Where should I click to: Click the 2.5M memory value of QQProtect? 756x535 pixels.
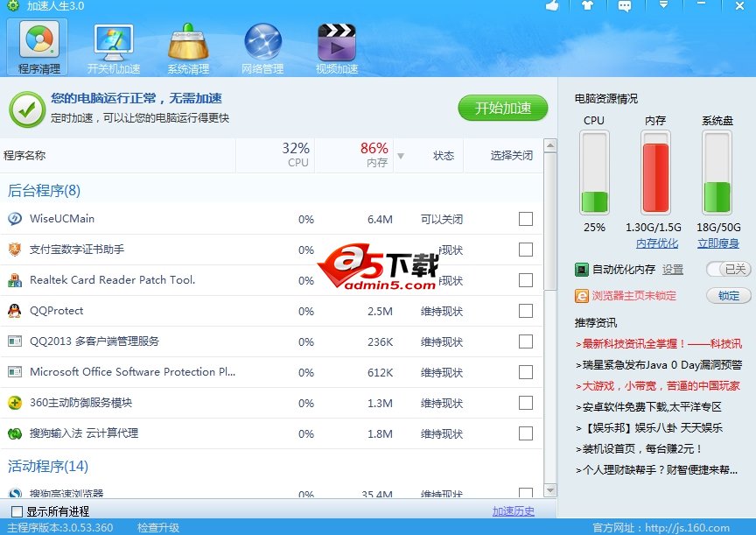point(380,311)
